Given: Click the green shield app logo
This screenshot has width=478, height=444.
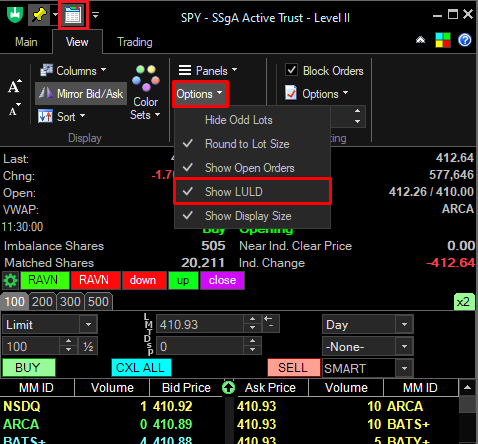Looking at the screenshot, I should [15, 15].
